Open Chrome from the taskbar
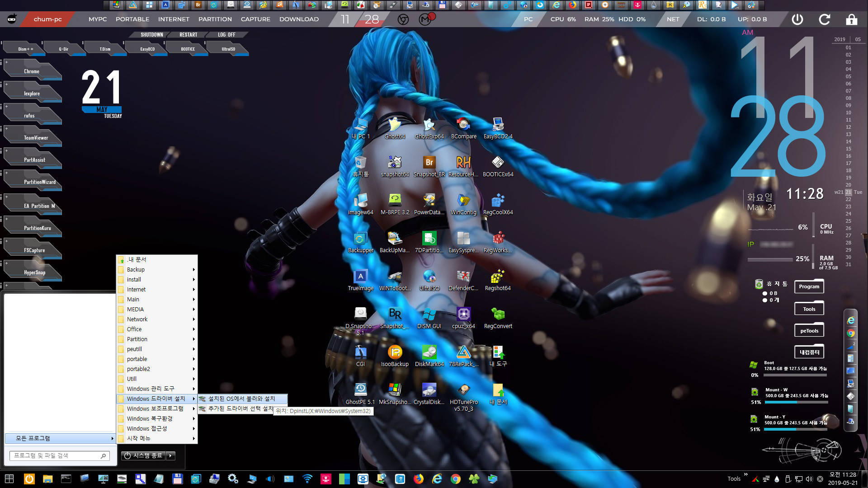Screen dimensions: 868x488 click(x=456, y=479)
